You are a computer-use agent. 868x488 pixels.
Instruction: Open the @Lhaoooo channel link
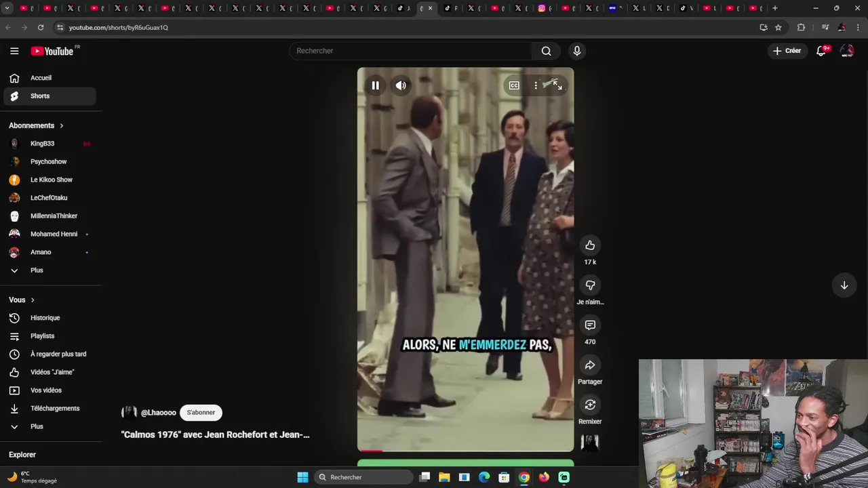(158, 412)
